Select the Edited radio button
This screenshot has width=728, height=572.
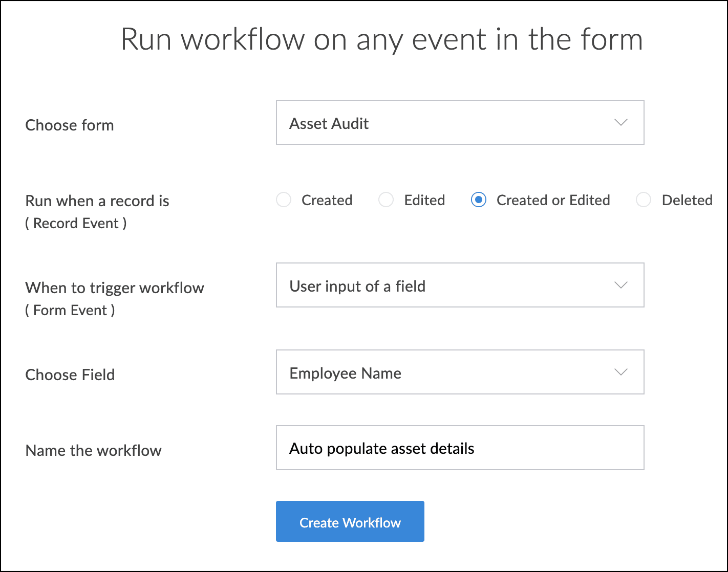click(x=386, y=200)
